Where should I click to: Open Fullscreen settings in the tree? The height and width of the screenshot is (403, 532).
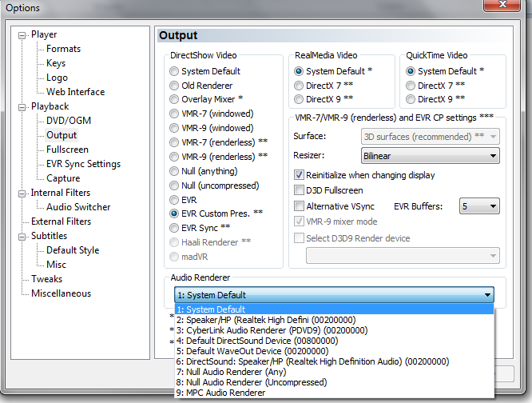pyautogui.click(x=67, y=150)
